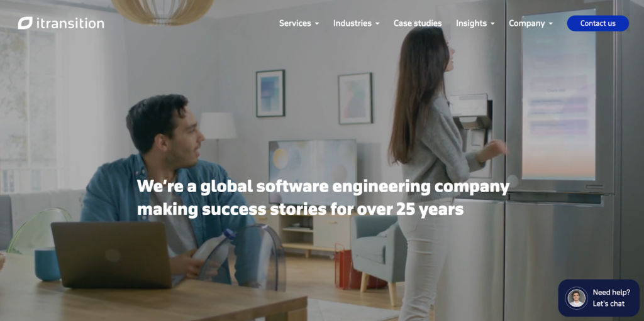Click the itransition wordmark text
The image size is (644, 321).
pyautogui.click(x=70, y=23)
